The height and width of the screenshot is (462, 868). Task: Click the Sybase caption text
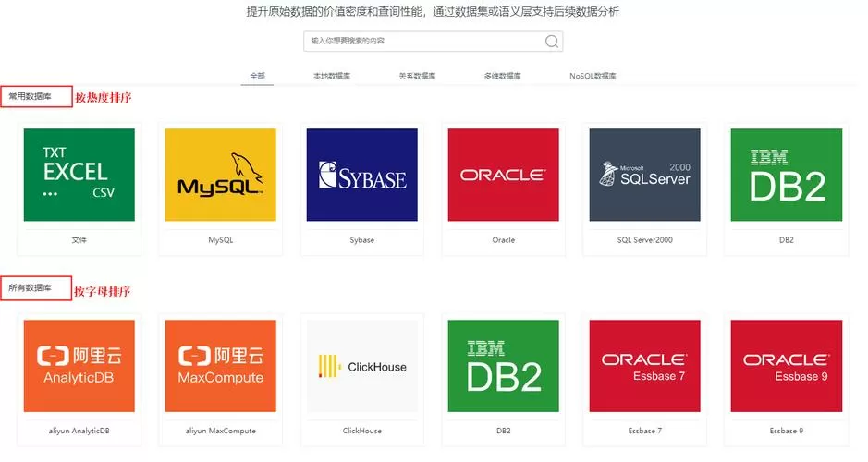(362, 240)
